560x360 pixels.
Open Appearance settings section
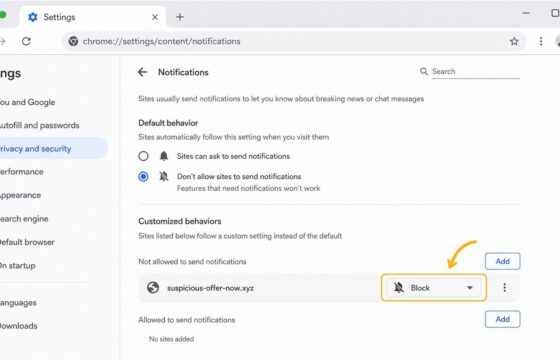20,195
